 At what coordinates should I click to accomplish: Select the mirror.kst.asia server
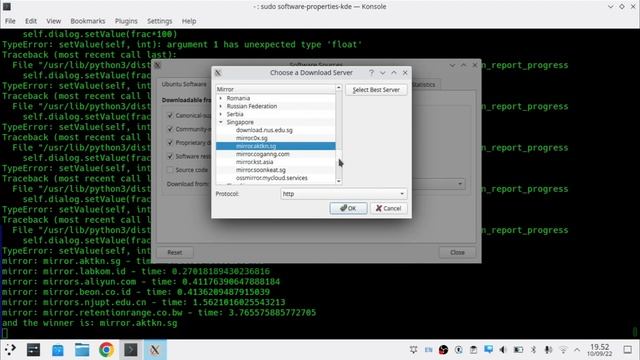coord(254,162)
